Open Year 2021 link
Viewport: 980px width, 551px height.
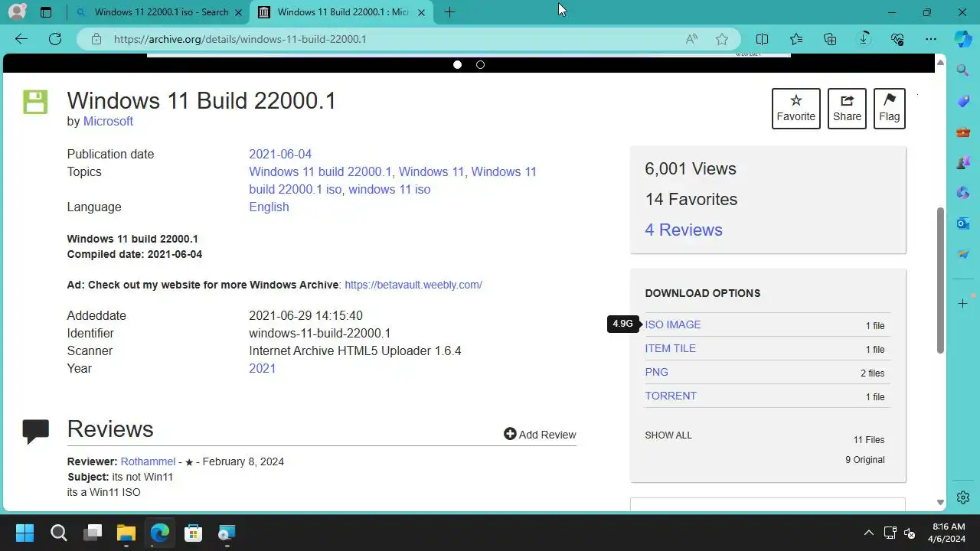(x=262, y=368)
